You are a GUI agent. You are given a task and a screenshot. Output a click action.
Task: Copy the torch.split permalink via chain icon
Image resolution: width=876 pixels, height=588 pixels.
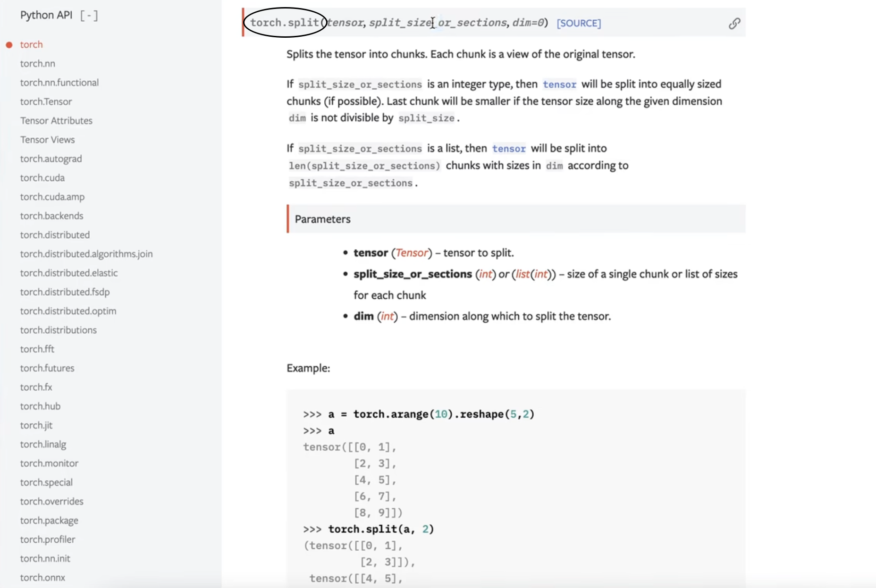(x=734, y=23)
